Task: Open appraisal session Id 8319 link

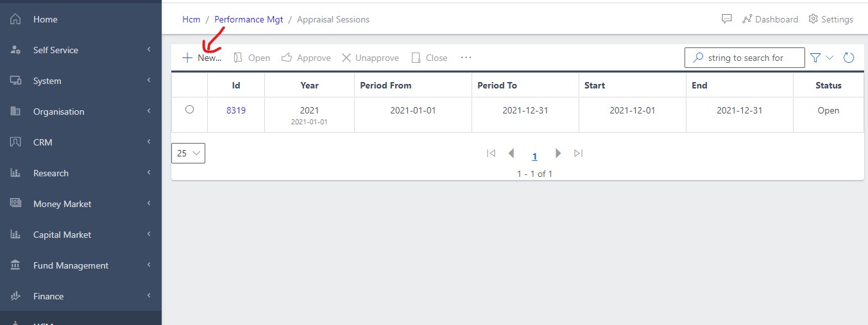Action: point(236,110)
